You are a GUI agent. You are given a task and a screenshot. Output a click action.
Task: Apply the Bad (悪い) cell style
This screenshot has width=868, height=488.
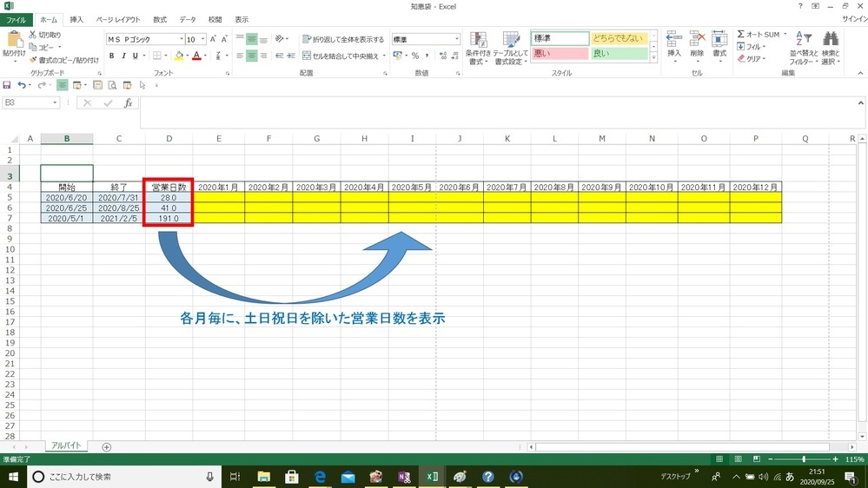click(560, 54)
